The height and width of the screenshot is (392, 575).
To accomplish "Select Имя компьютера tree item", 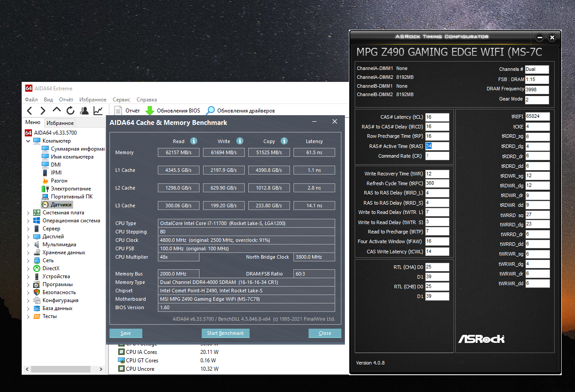I will (x=68, y=157).
